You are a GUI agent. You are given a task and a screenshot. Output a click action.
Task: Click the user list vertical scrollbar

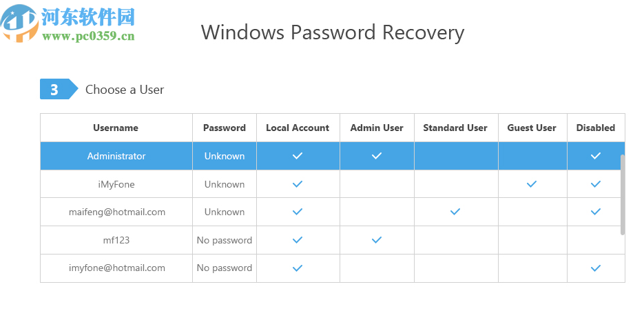[623, 195]
